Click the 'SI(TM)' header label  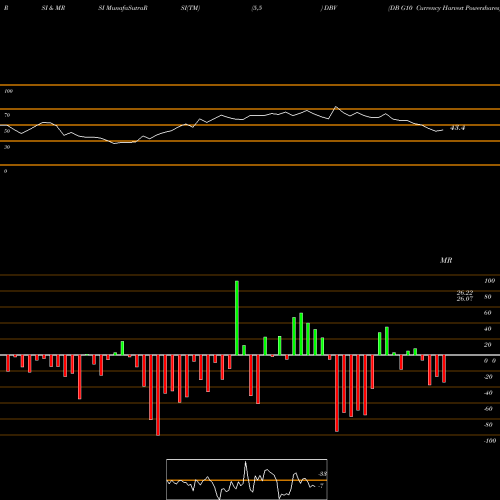coord(190,8)
